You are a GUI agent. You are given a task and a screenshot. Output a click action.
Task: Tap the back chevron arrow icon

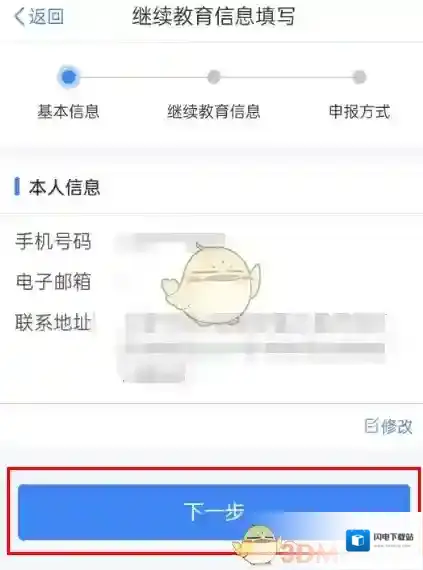[x=20, y=16]
